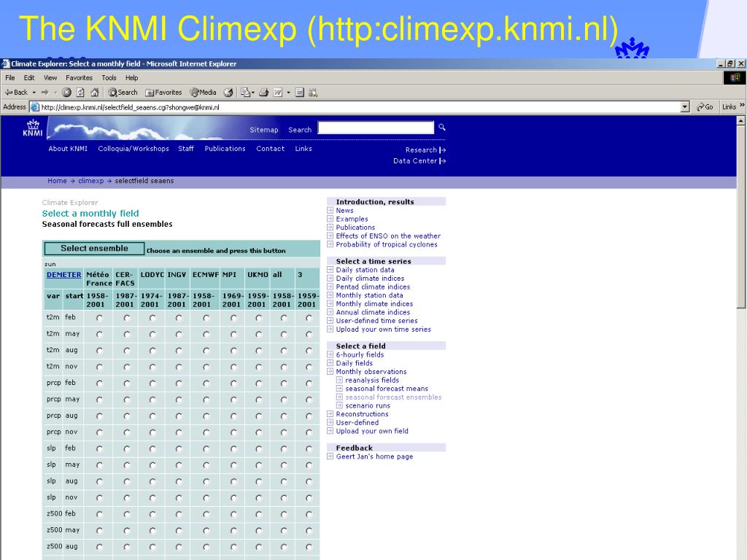Open the Favorites toolbar button
The width and height of the screenshot is (747, 560).
pyautogui.click(x=163, y=93)
